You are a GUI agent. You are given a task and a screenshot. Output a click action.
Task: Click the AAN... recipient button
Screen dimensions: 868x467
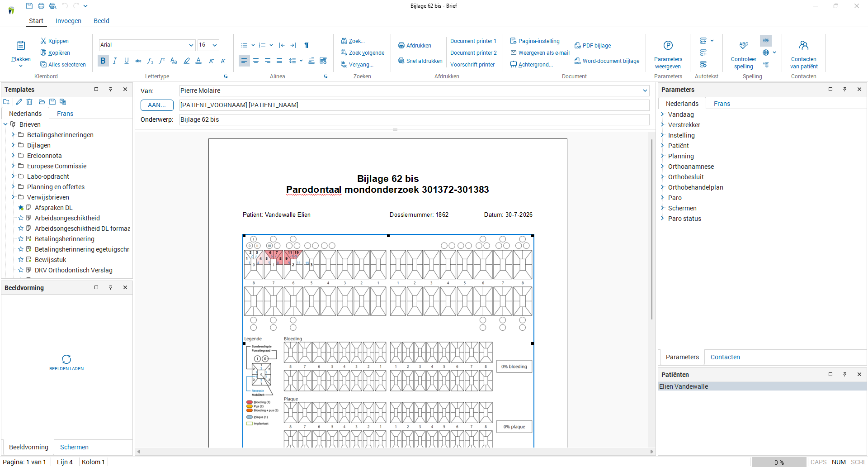coord(157,105)
